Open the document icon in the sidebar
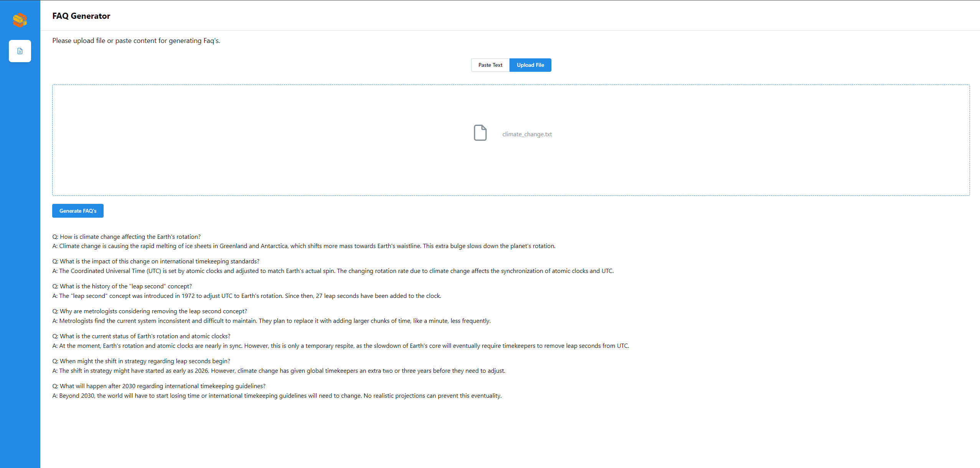980x468 pixels. pos(20,51)
